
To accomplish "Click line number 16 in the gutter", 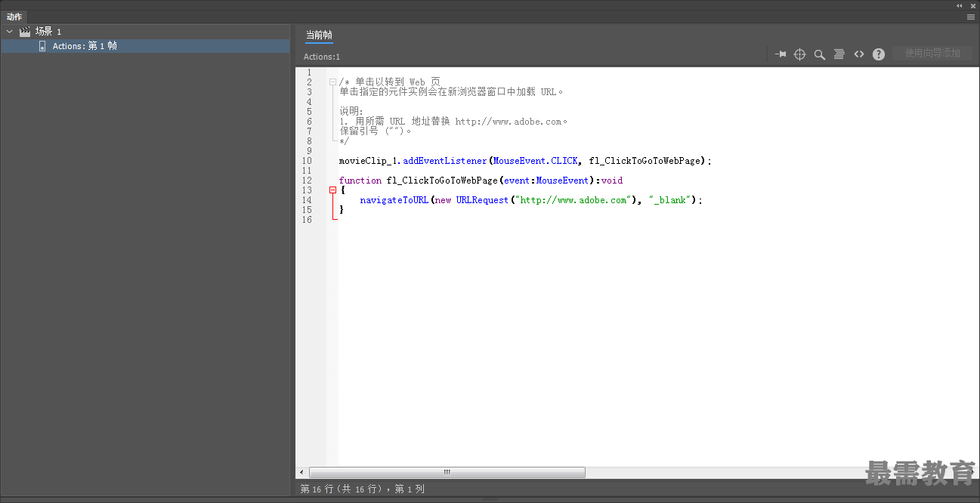I will (307, 220).
